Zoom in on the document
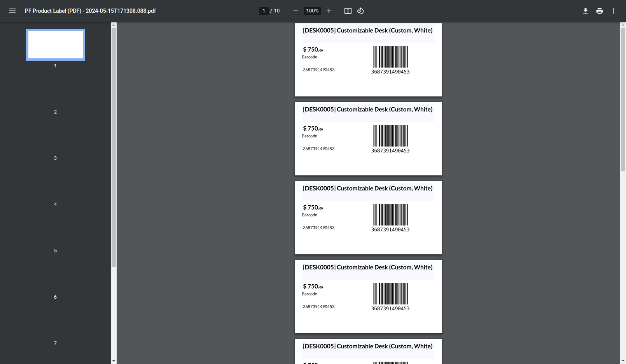Screen dimensions: 626x364 329,11
